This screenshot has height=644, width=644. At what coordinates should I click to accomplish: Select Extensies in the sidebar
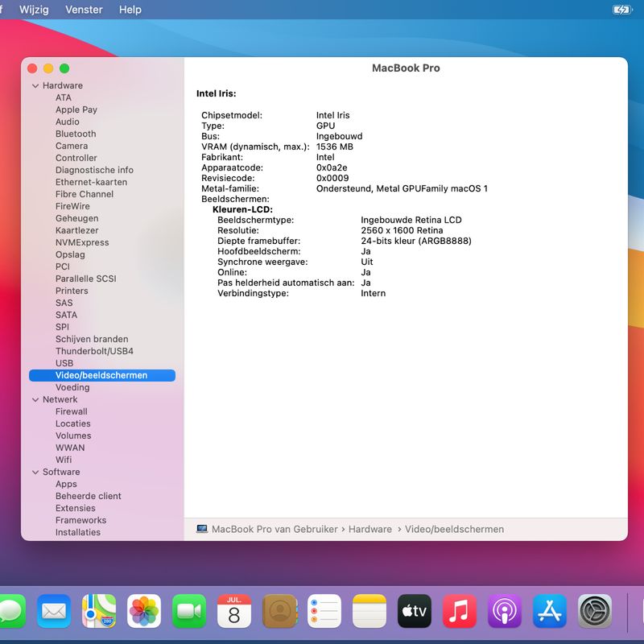(x=75, y=509)
